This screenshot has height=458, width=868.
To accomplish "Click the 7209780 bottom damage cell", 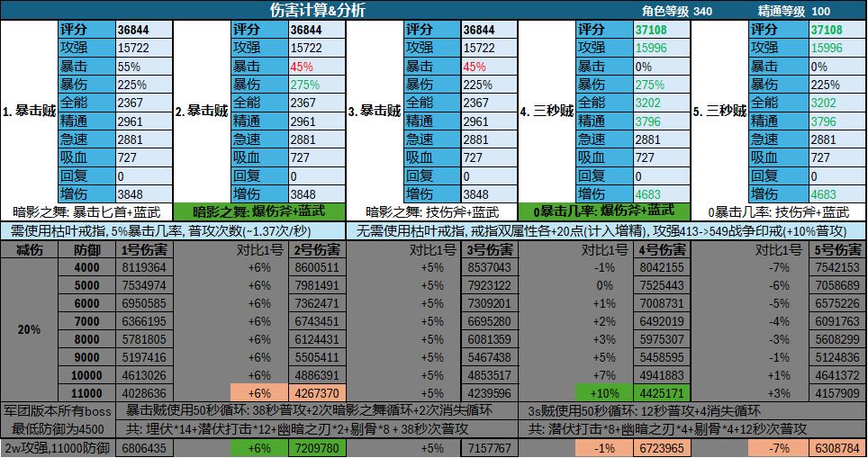I will [x=317, y=448].
